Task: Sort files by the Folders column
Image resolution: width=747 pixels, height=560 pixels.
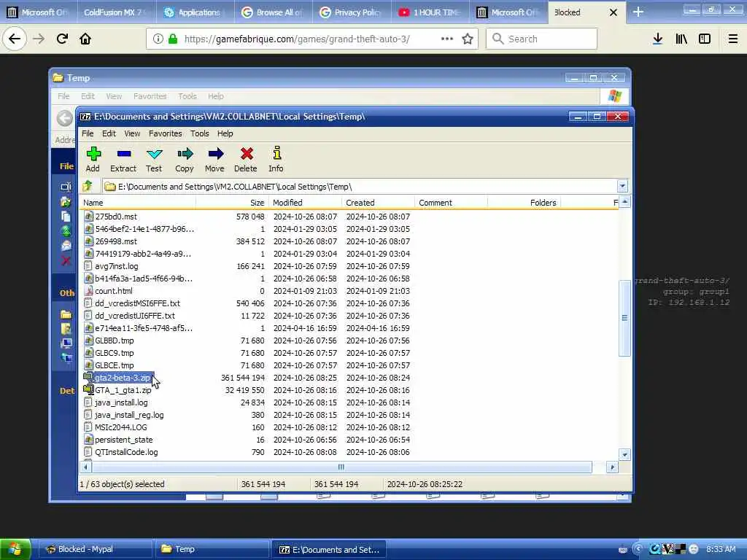Action: click(x=524, y=203)
